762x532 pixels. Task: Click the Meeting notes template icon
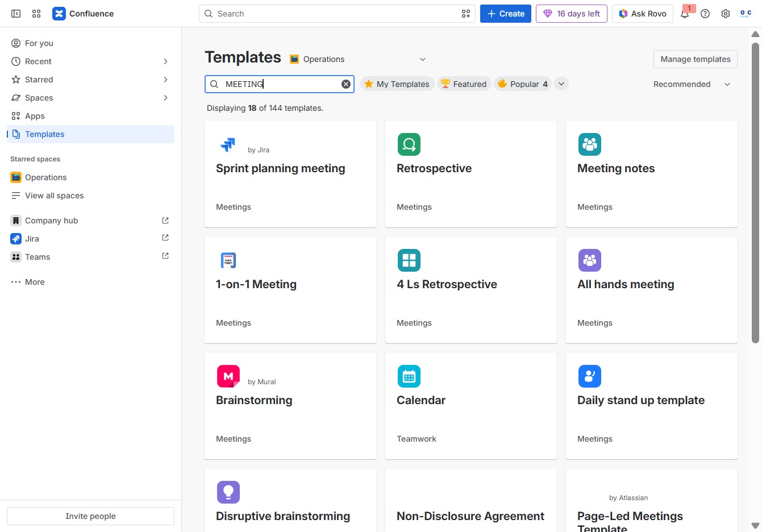click(590, 144)
